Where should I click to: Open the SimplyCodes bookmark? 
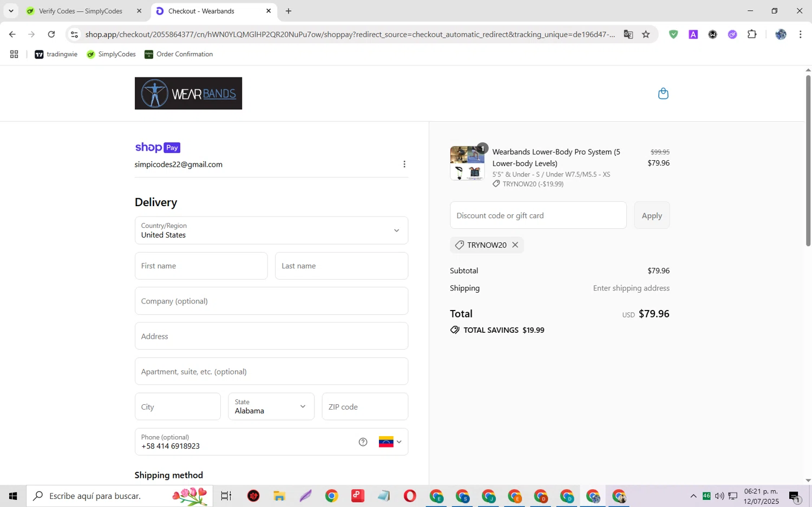(x=112, y=54)
